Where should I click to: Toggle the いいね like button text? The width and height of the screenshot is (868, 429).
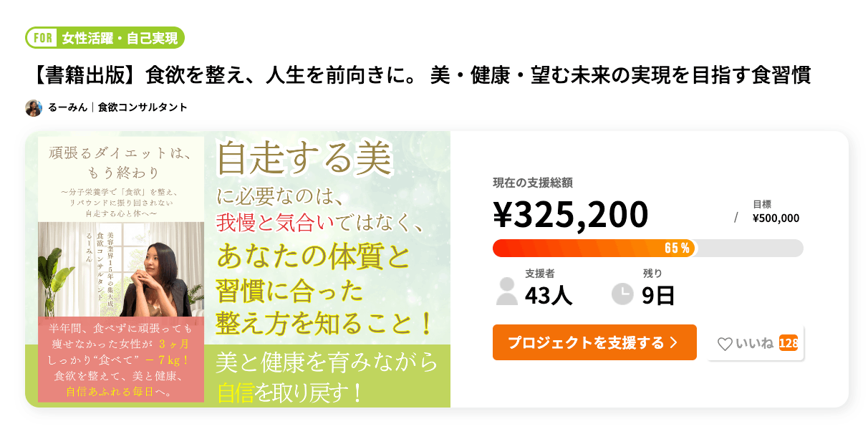pos(754,344)
